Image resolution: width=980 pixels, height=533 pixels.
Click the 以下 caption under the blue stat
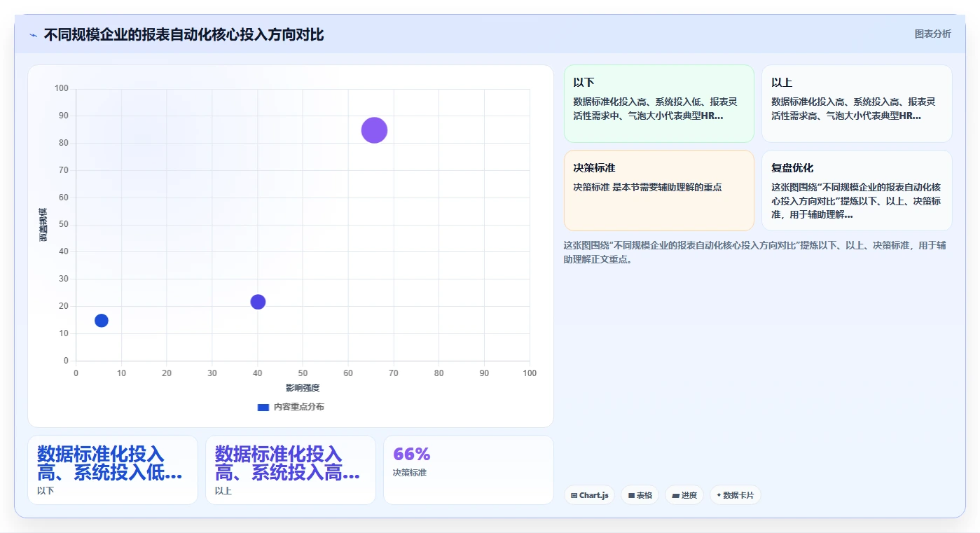(x=46, y=491)
